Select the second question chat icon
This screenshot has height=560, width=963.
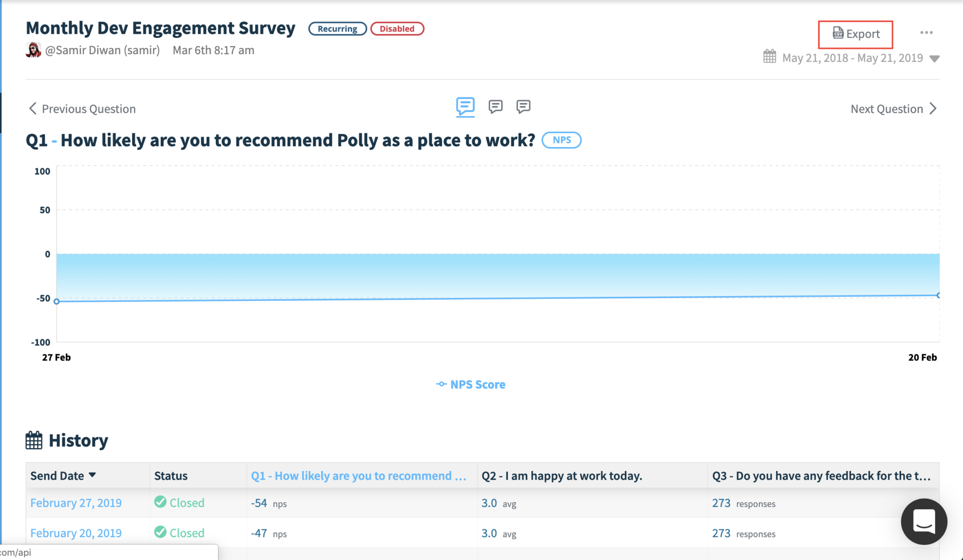point(495,107)
